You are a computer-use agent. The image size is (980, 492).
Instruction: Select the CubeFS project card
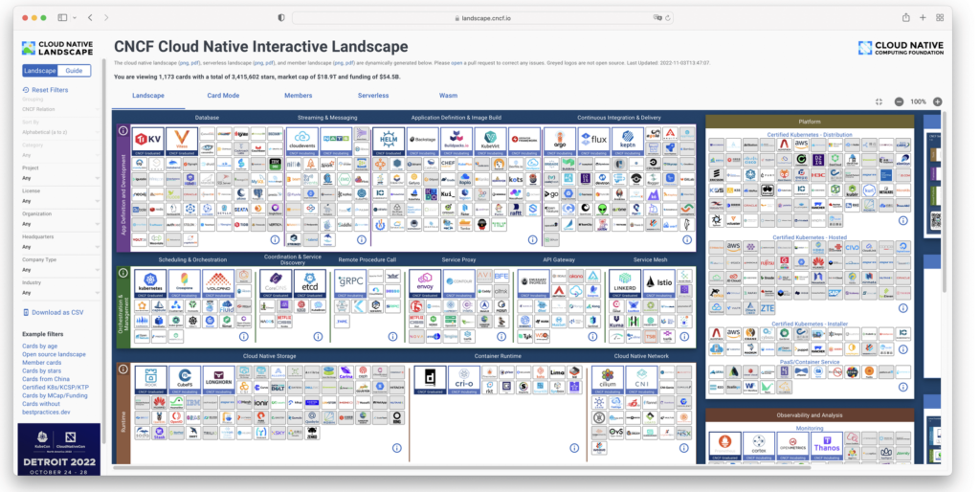pos(185,379)
